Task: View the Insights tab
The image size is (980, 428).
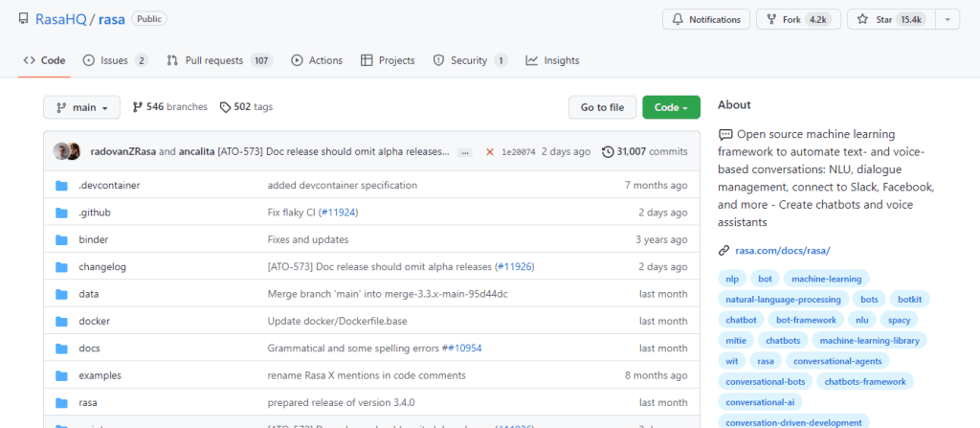Action: tap(552, 60)
